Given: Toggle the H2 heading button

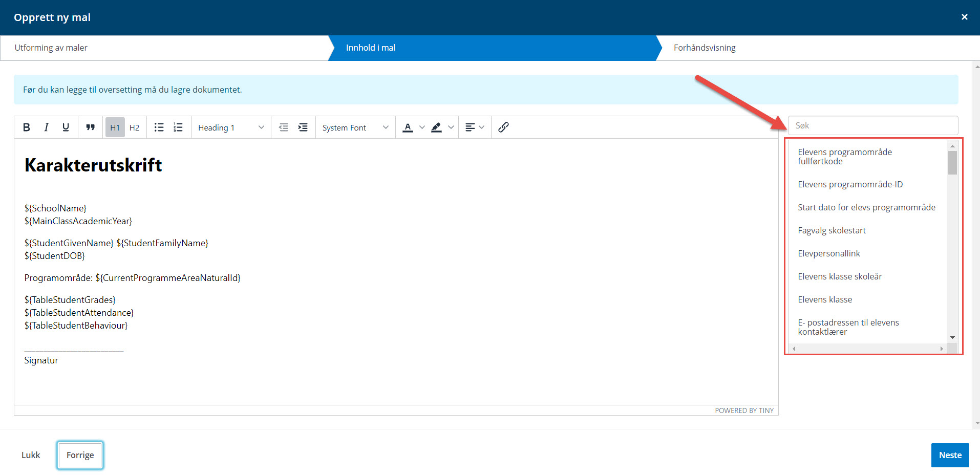Looking at the screenshot, I should coord(134,127).
